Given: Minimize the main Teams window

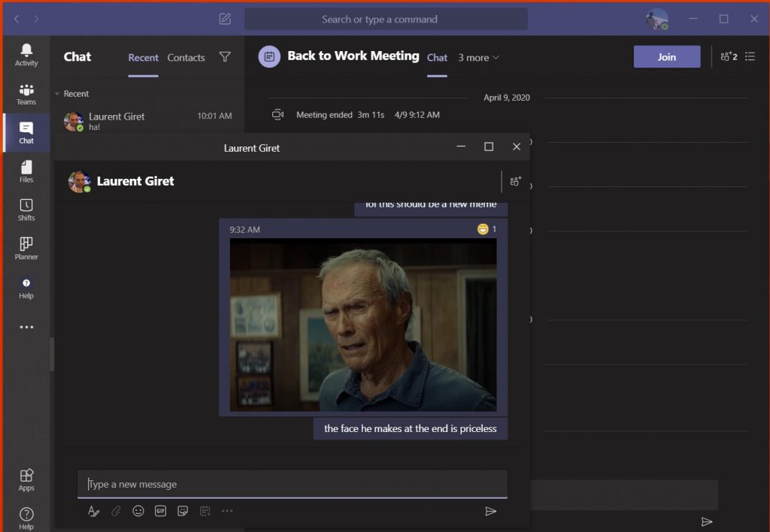Looking at the screenshot, I should pyautogui.click(x=693, y=19).
